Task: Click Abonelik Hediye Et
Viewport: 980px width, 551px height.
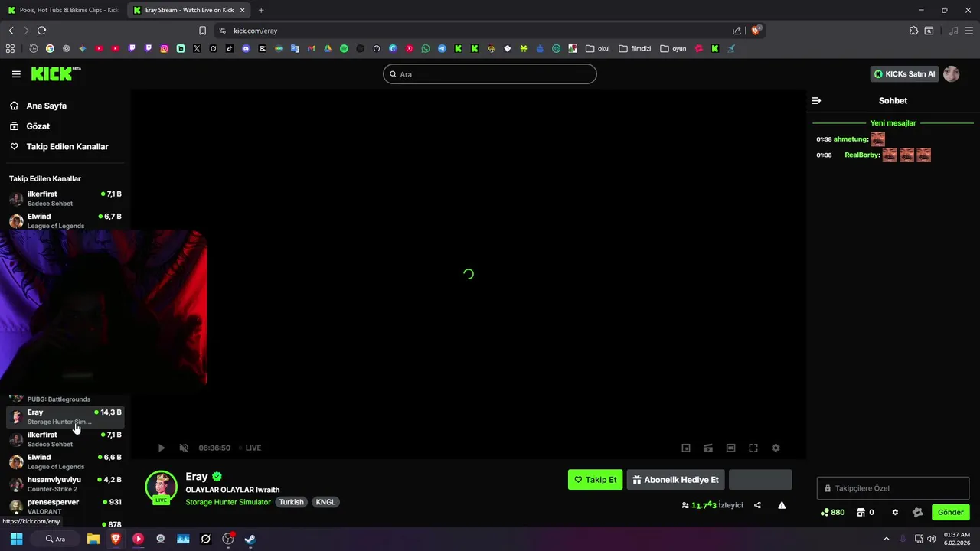Action: point(675,480)
